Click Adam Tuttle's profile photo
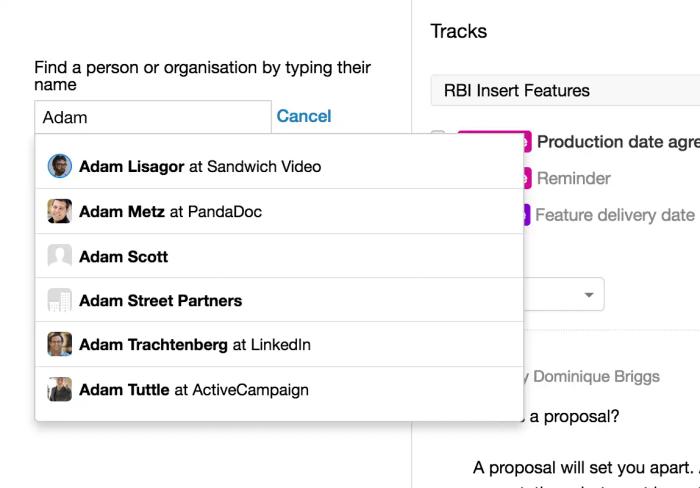Screen dimensions: 700x488 [x=59, y=389]
